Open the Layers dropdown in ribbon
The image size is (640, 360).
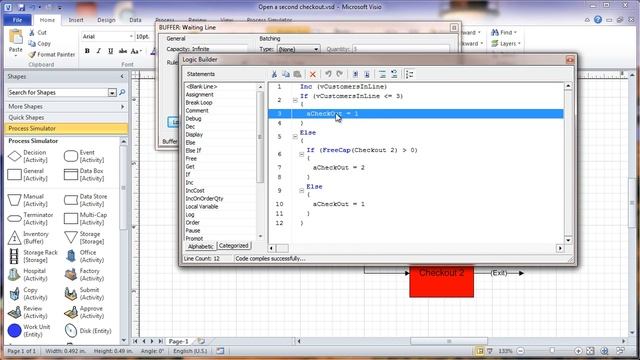point(506,43)
